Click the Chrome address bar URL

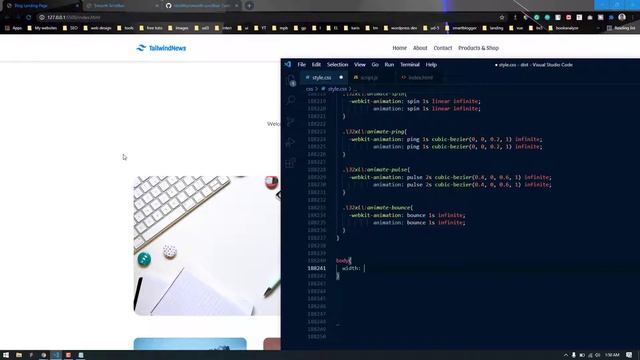coord(73,18)
